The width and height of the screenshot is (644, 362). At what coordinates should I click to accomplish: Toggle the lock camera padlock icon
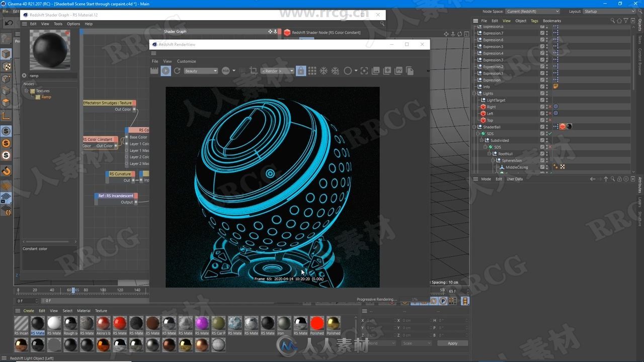[301, 71]
